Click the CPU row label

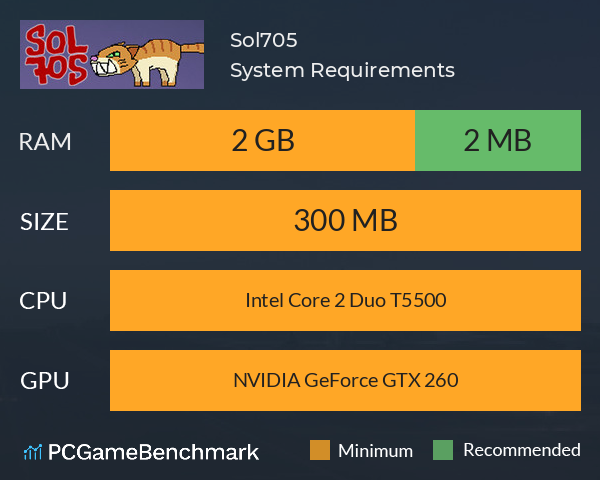(43, 301)
